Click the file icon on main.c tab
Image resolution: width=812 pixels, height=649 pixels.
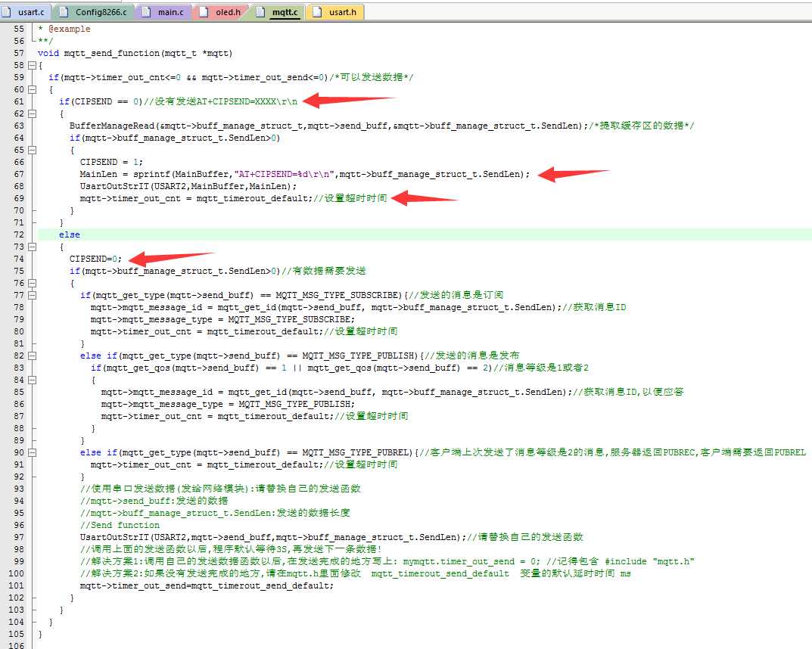(x=147, y=11)
